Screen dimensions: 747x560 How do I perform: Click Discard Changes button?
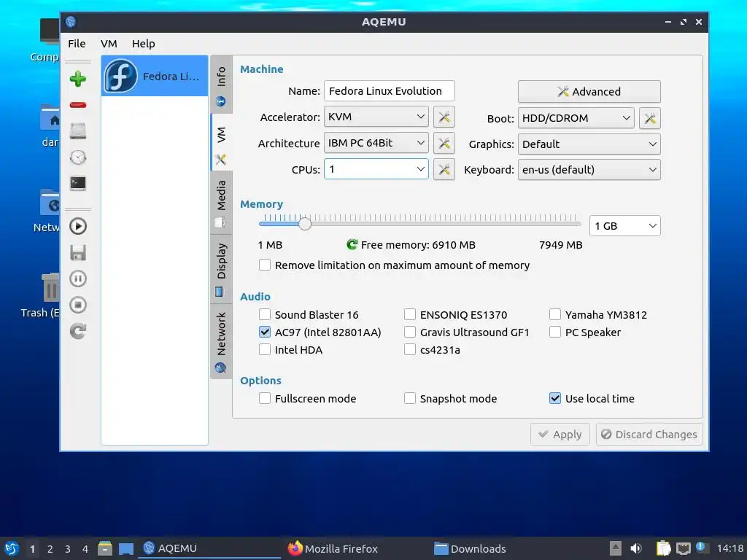649,435
